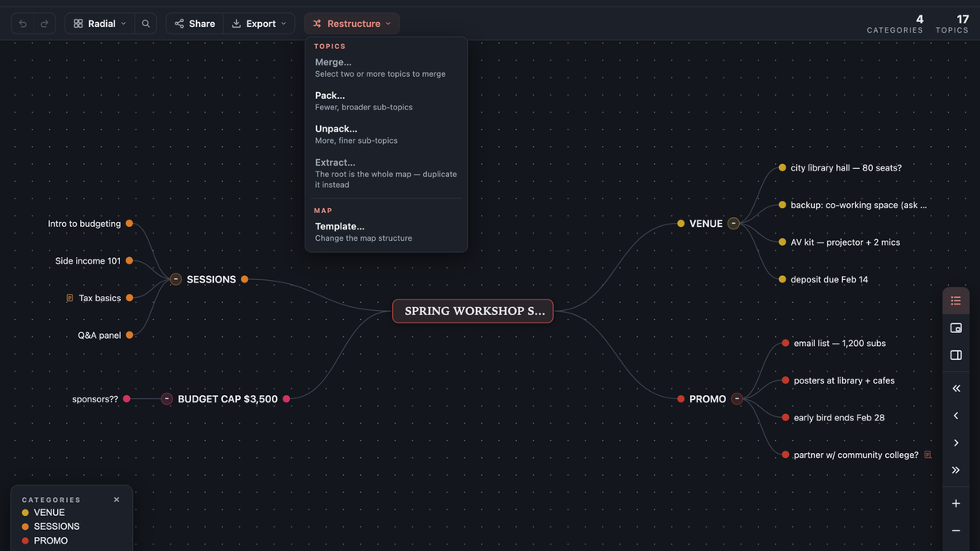Open the Export dropdown

(259, 24)
